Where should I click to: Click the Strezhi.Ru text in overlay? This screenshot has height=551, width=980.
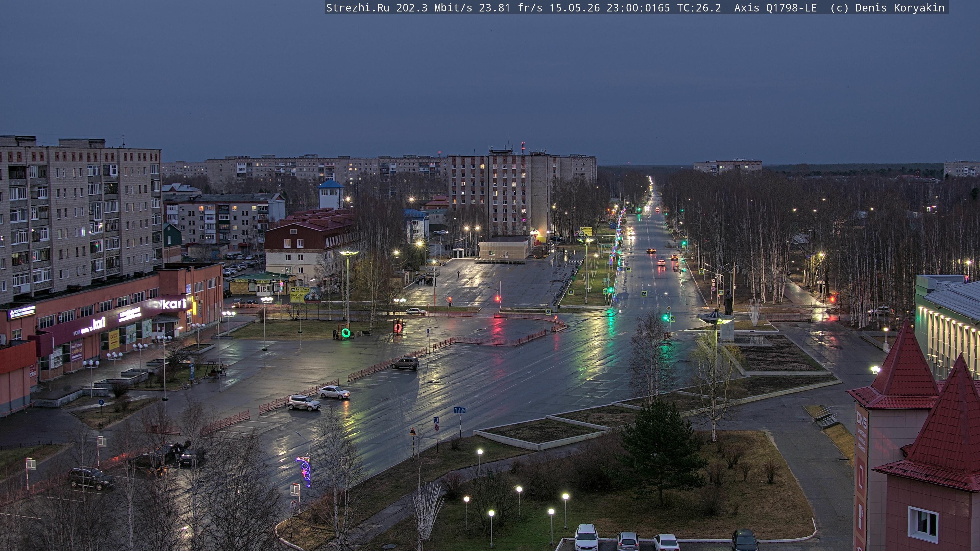pos(358,8)
